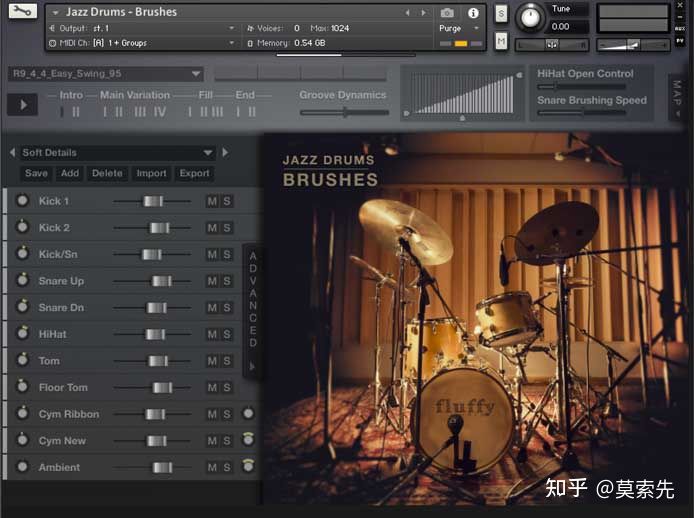The image size is (694, 518).
Task: Open the instrument info icon
Action: pos(473,13)
